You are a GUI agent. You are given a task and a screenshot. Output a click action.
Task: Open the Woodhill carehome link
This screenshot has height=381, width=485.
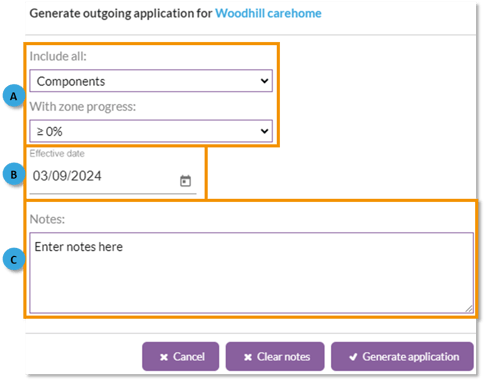pyautogui.click(x=268, y=13)
